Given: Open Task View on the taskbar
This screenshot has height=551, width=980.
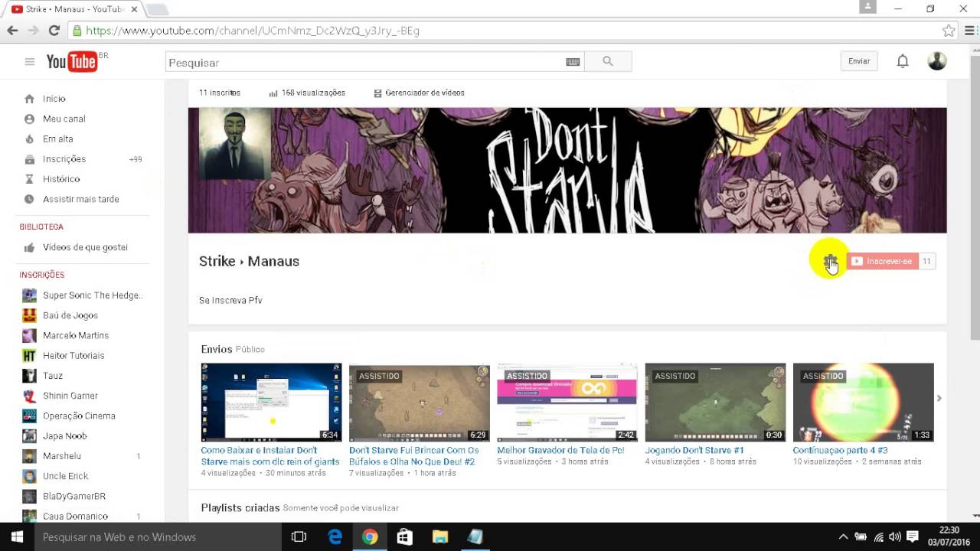Looking at the screenshot, I should (299, 537).
